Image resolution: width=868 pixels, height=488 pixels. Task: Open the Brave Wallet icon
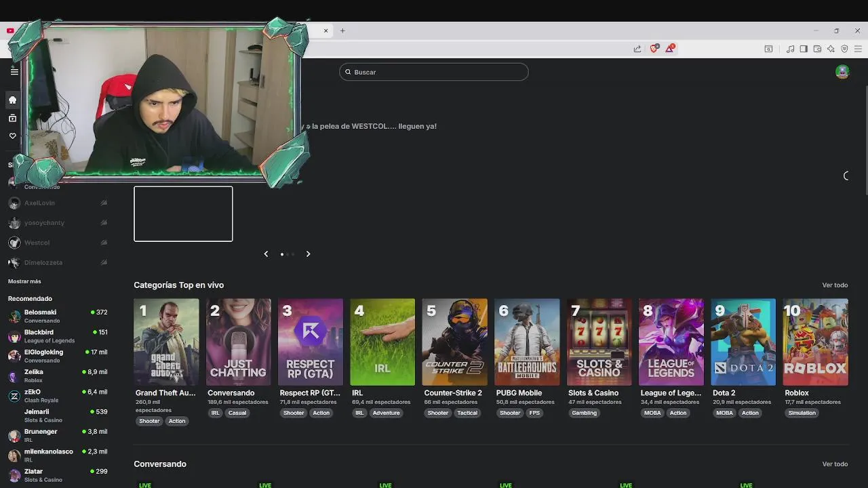click(x=817, y=49)
